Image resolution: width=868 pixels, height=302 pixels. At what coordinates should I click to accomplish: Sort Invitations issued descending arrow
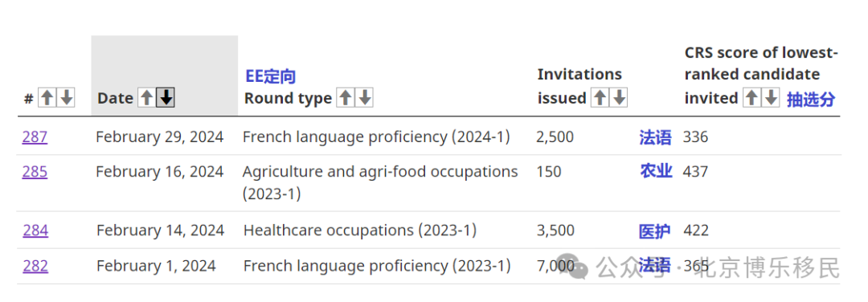pos(619,98)
